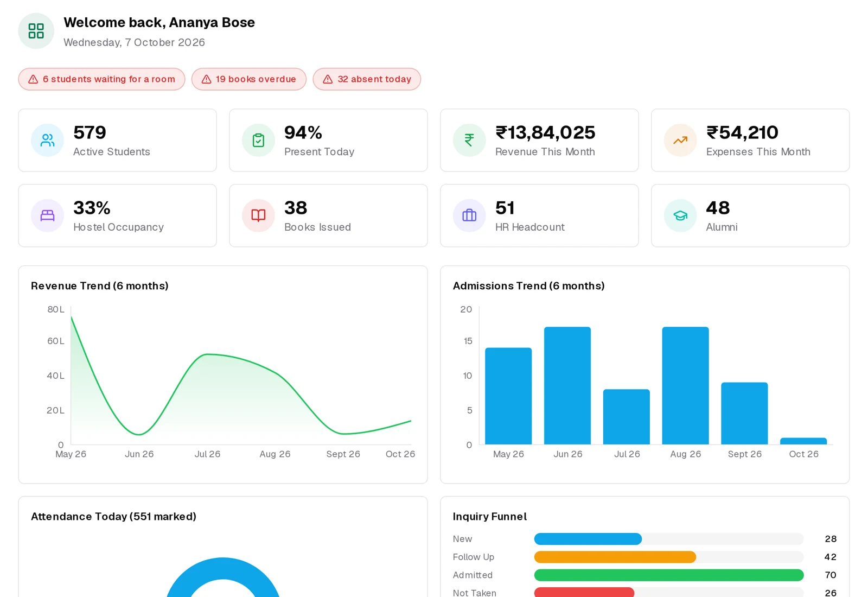Image resolution: width=868 pixels, height=597 pixels.
Task: Click the 'Admissions Trend (6 months)' heading
Action: 529,286
